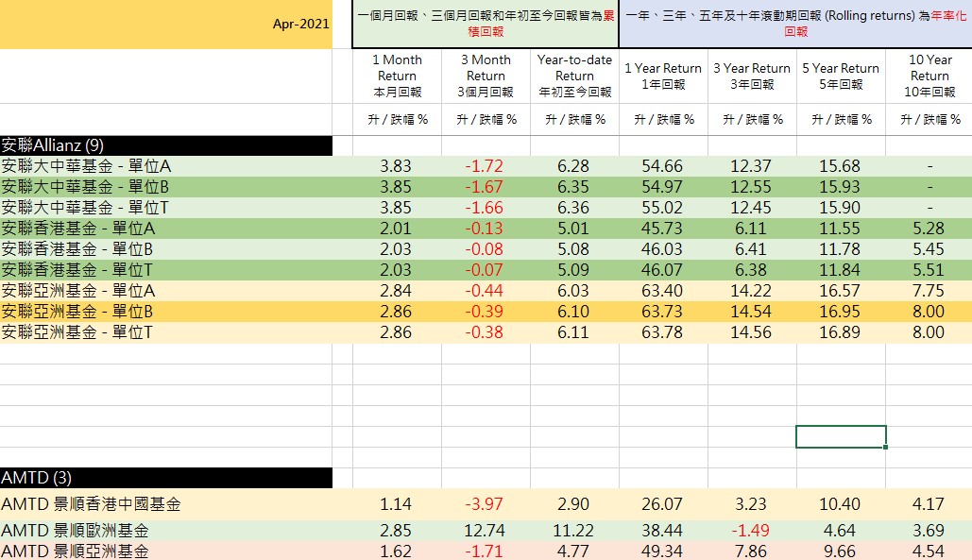Screen dimensions: 972x560
Task: Click the 10-year return value 5.51
Action: [x=929, y=270]
